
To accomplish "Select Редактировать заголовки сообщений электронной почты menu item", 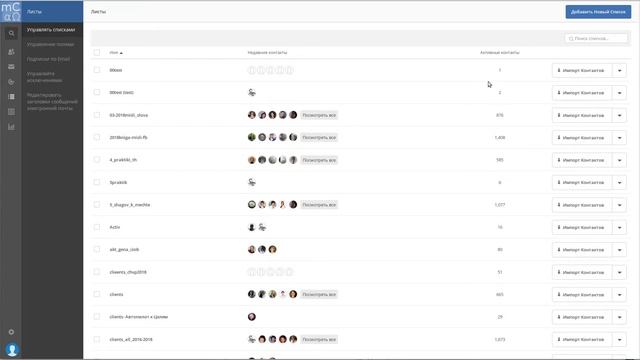I will coord(52,102).
